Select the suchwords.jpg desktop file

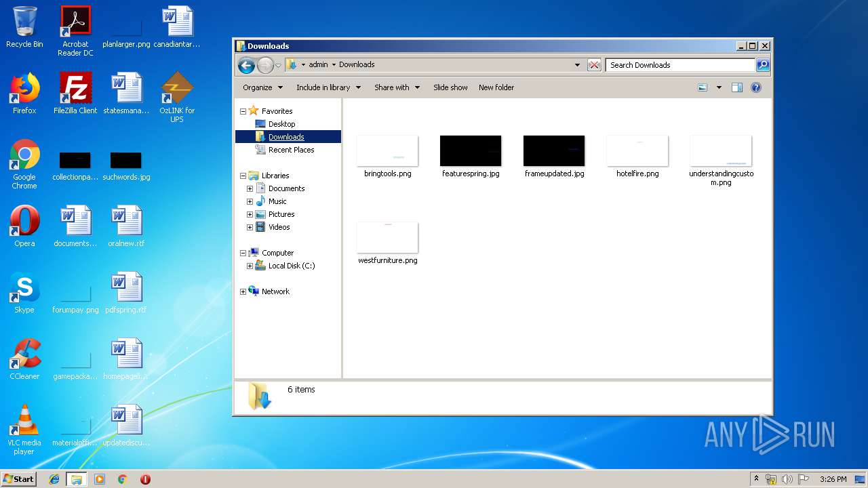point(126,165)
